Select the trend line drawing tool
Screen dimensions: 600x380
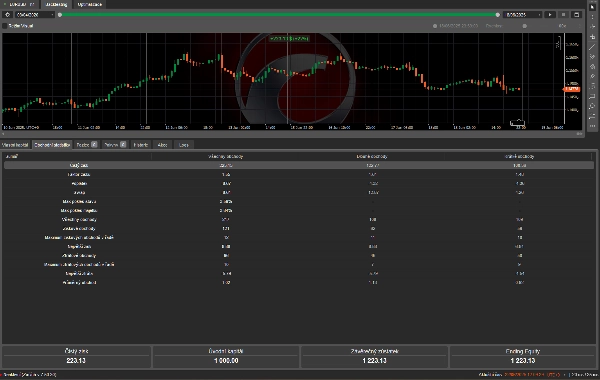coord(592,47)
